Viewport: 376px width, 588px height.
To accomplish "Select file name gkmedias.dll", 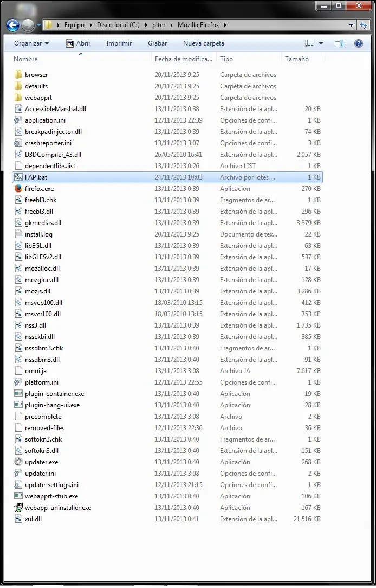I will point(43,223).
